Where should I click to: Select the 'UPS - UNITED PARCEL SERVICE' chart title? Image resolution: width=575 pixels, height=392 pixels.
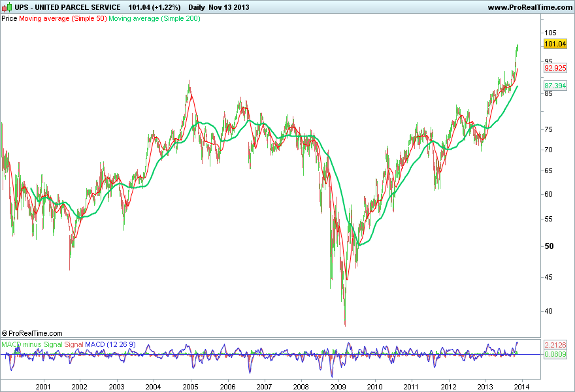[67, 7]
